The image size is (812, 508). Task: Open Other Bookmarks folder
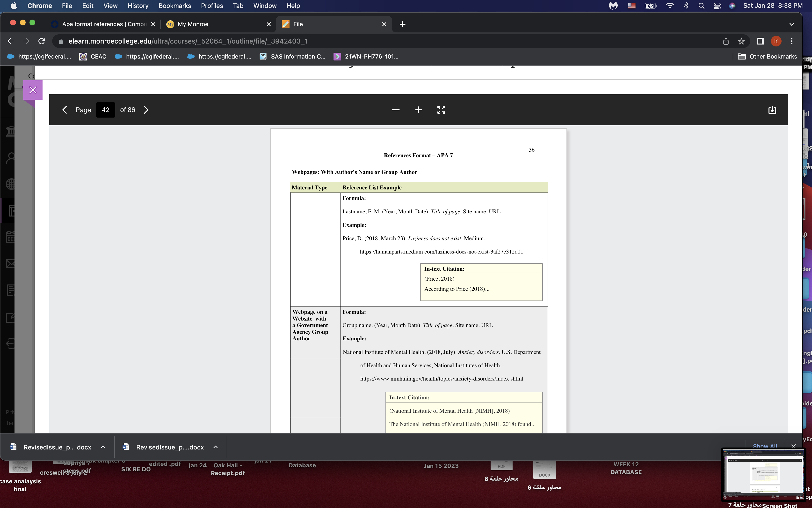[x=768, y=56]
